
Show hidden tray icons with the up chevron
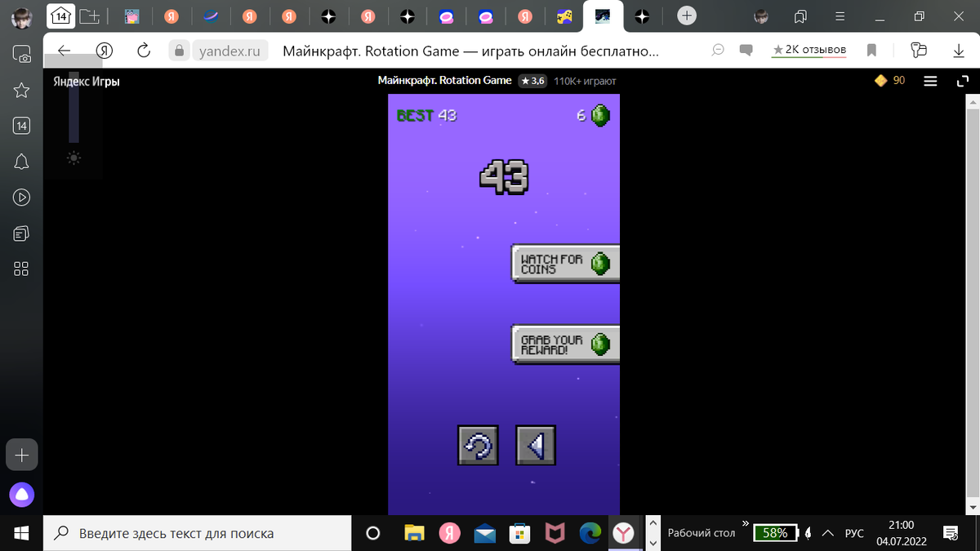(x=828, y=533)
